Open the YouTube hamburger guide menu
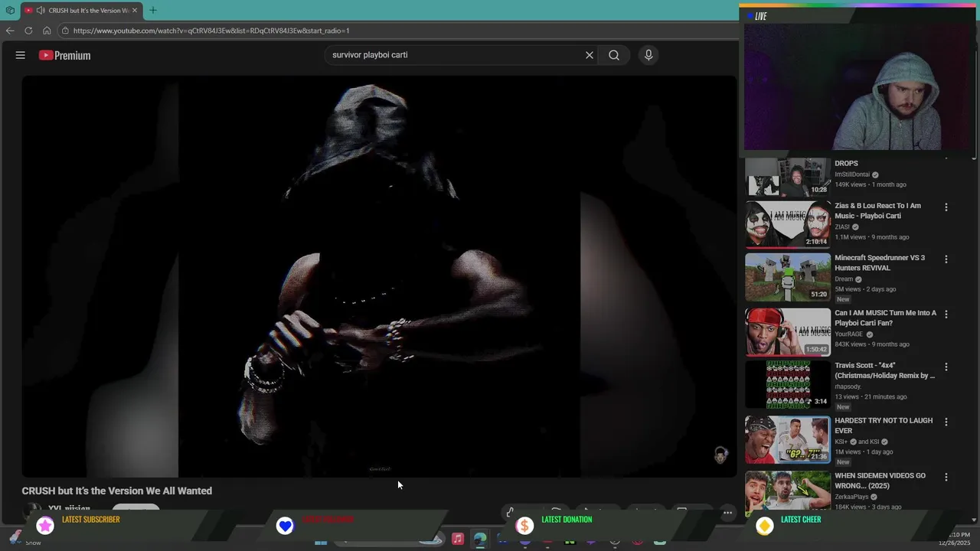 [x=21, y=55]
